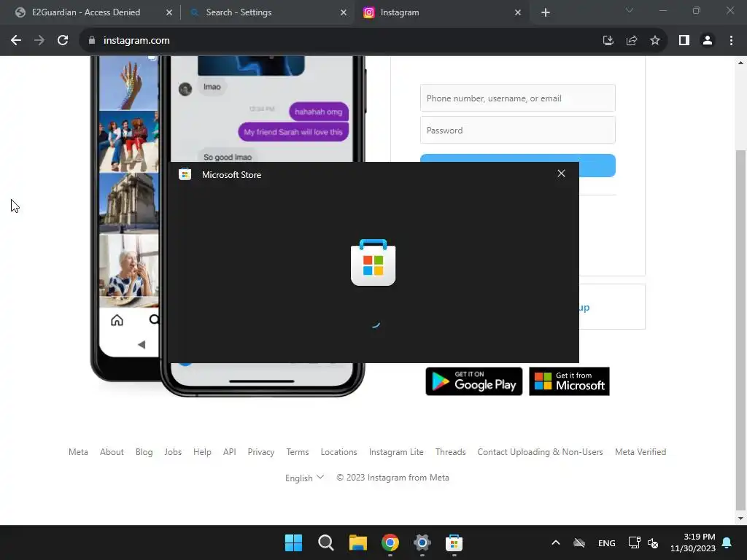
Task: Click the OneDrive cloud tray icon
Action: tap(579, 542)
